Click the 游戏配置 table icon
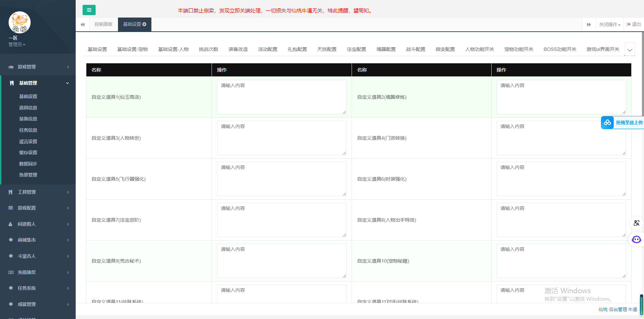The height and width of the screenshot is (319, 644). click(x=11, y=208)
